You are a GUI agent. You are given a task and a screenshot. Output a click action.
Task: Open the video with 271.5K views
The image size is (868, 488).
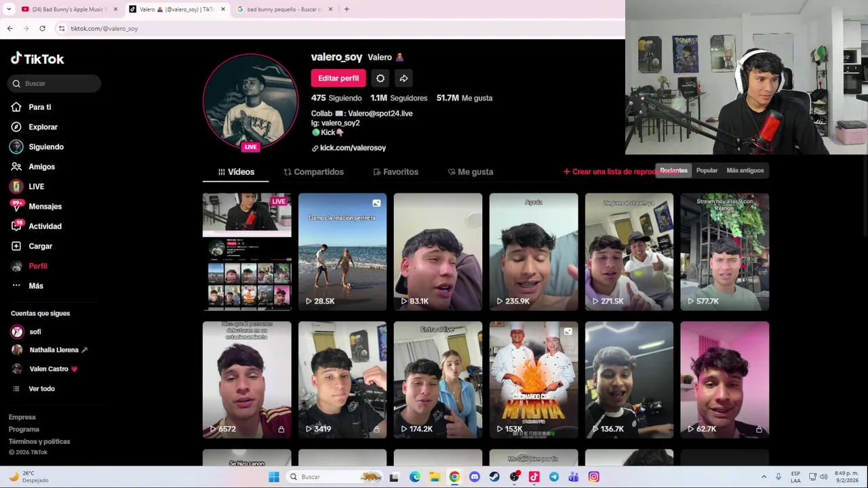(x=629, y=252)
